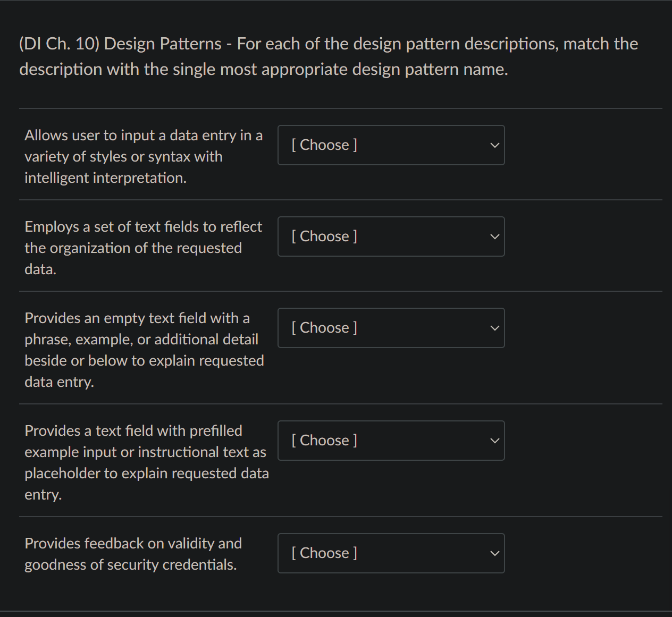Click '[ Choose ]' label in last dropdown
Viewport: 672px width, 617px height.
tap(324, 553)
